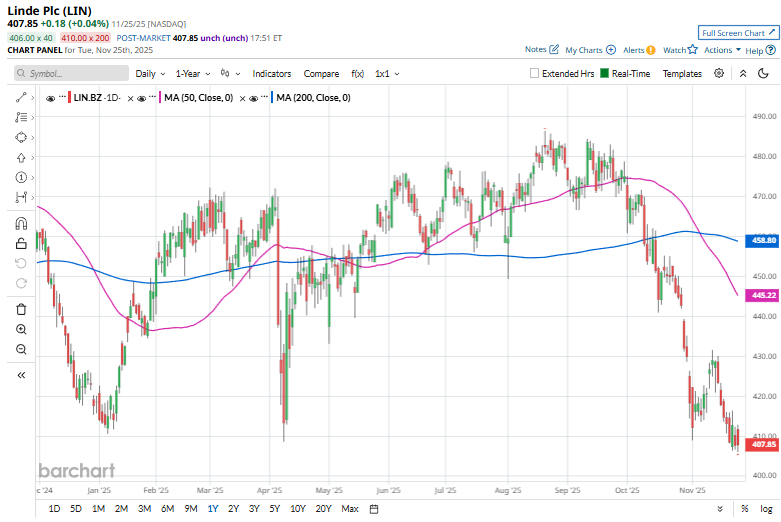Viewport: 781px width, 522px height.
Task: Collapse the left drawing tools sidebar
Action: tap(21, 375)
